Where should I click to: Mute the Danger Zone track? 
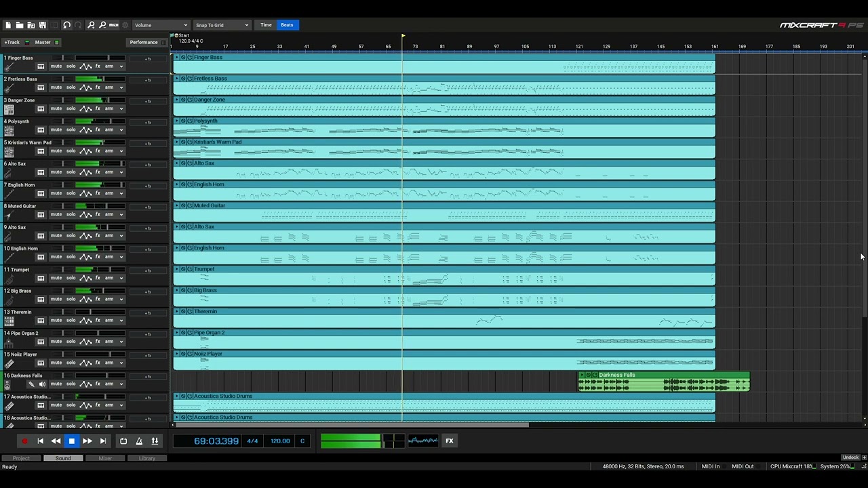tap(56, 108)
